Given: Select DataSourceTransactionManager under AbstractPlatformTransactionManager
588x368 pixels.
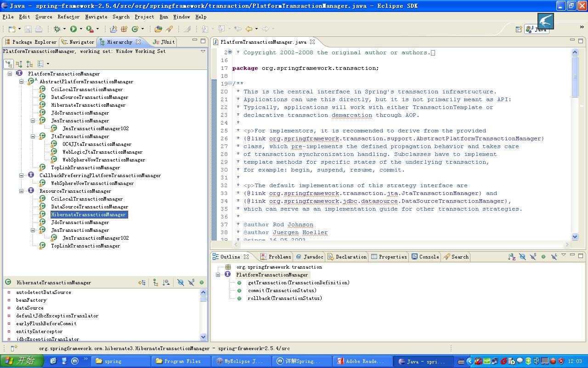Looking at the screenshot, I should (x=90, y=97).
